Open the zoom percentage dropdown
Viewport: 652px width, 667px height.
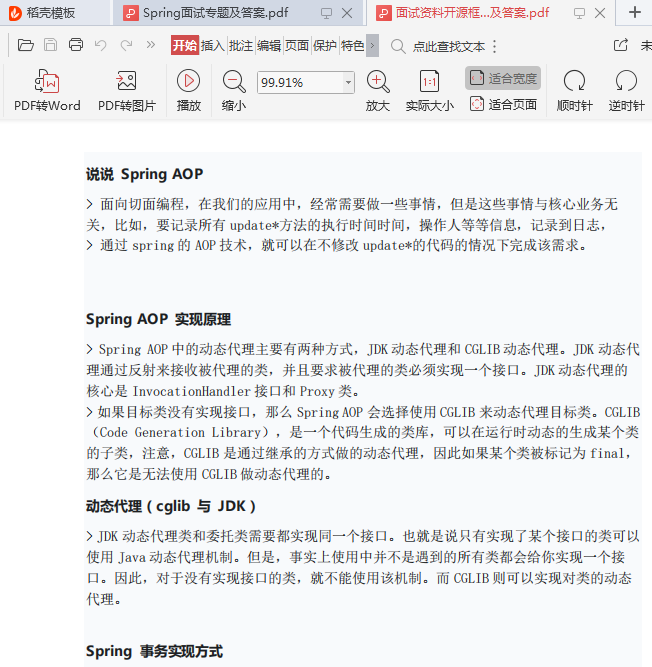pyautogui.click(x=347, y=83)
